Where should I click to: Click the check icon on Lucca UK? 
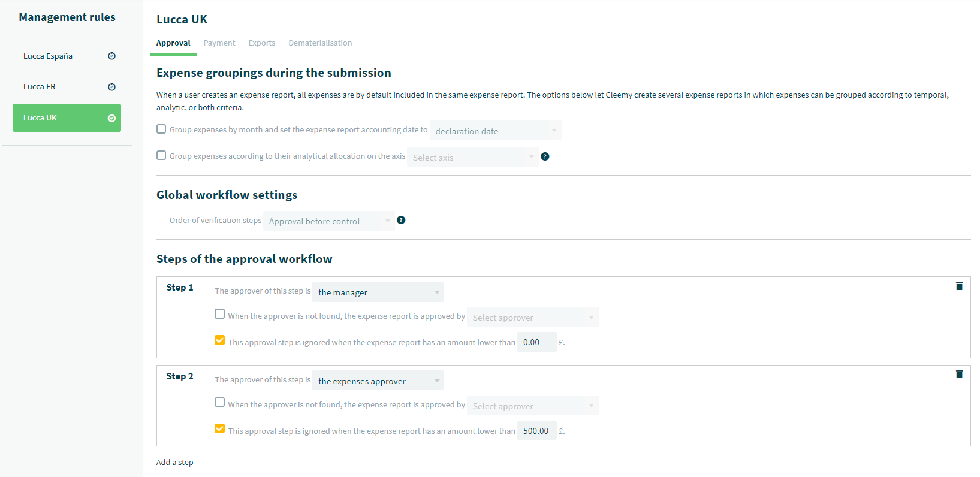pos(111,118)
